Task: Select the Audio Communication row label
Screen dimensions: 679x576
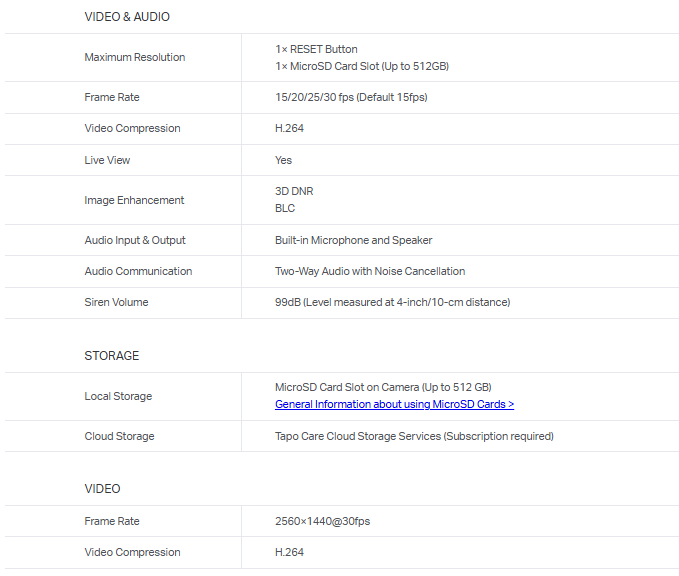Action: pos(138,271)
